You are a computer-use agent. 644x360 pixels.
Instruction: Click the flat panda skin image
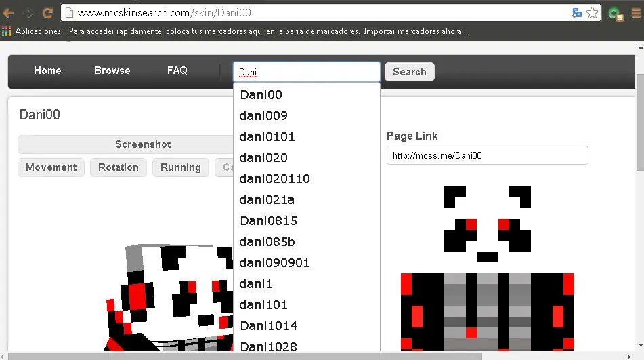tap(488, 268)
